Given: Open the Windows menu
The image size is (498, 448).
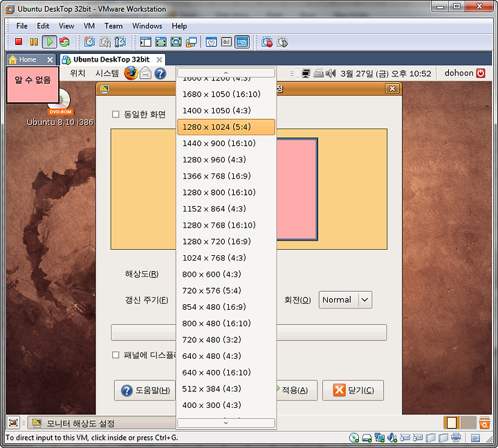Looking at the screenshot, I should [147, 26].
